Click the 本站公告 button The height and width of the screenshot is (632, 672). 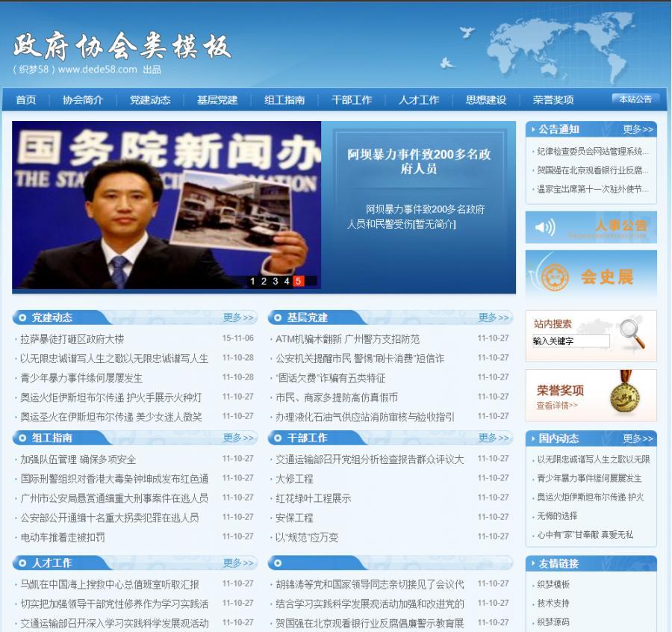[x=635, y=99]
